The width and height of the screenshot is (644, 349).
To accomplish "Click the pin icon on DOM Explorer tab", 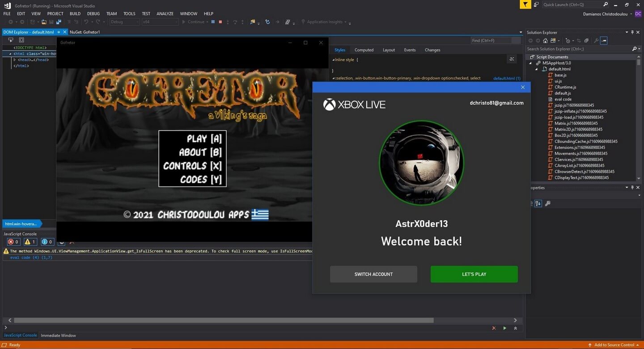I will click(x=59, y=32).
